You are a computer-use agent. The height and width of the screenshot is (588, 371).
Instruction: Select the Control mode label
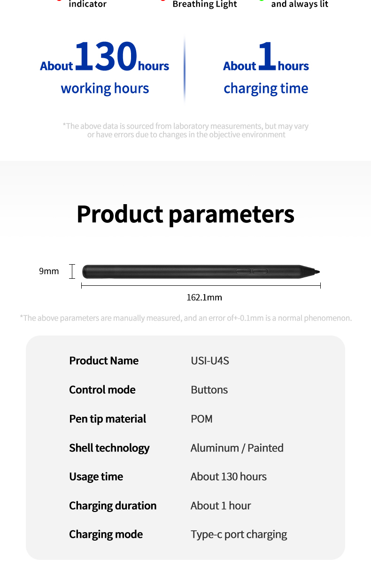102,390
